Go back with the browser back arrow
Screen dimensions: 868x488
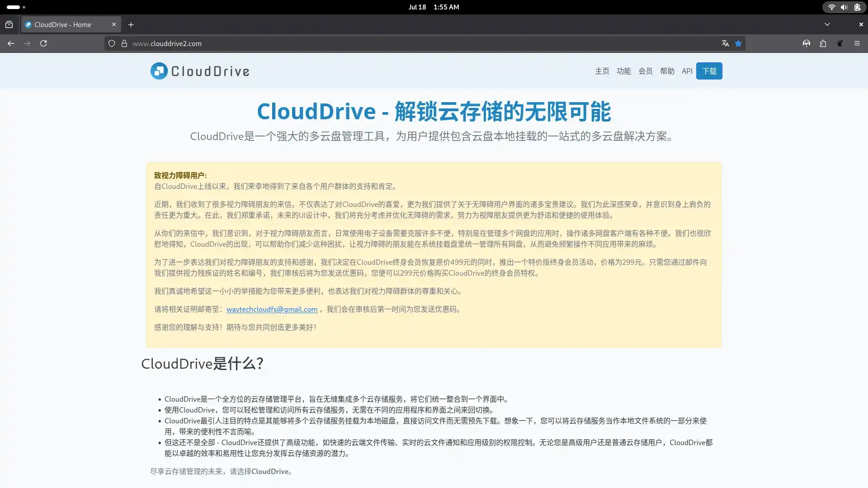coord(11,43)
